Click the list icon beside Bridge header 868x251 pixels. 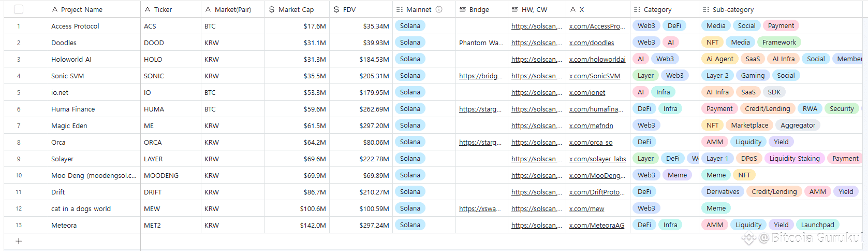(x=463, y=9)
